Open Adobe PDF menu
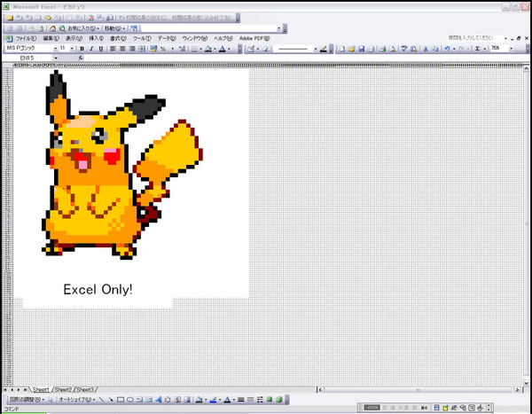The width and height of the screenshot is (532, 414). point(254,38)
